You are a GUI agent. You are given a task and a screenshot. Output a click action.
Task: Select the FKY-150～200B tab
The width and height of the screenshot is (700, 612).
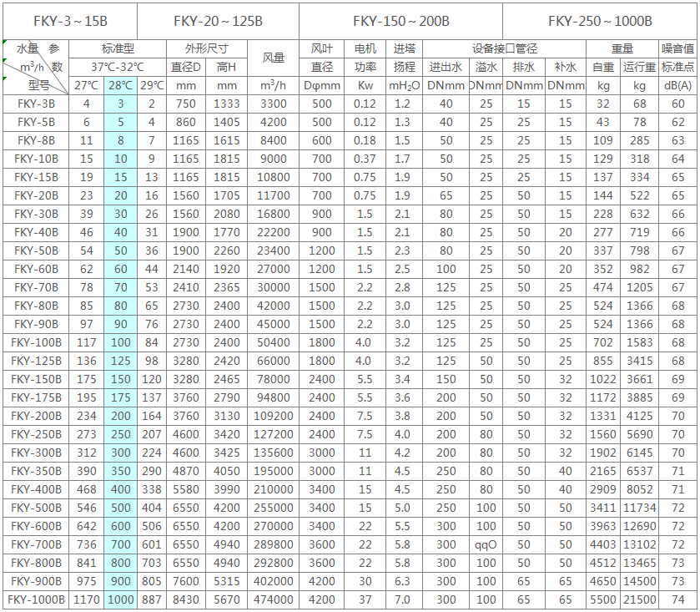(400, 21)
